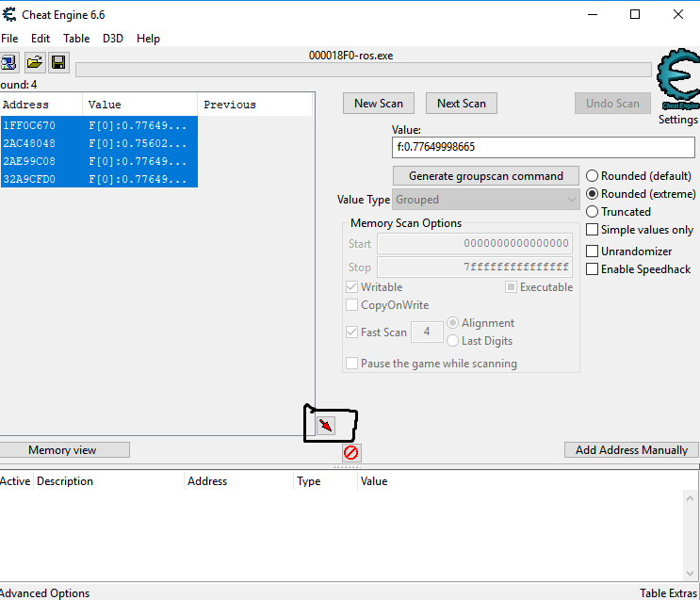
Task: Click the address table Type column header
Action: tap(325, 481)
